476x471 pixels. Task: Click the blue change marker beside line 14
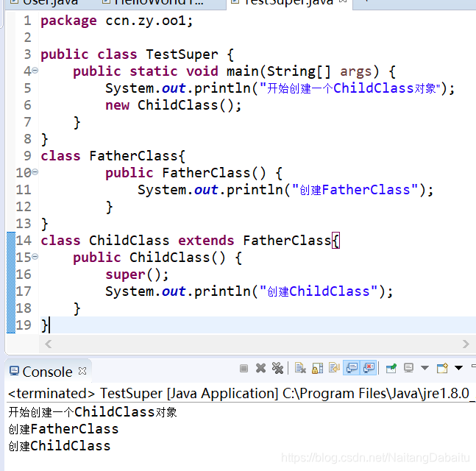pos(11,241)
